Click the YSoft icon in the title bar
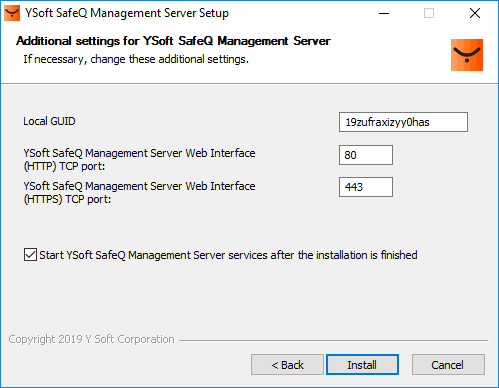This screenshot has width=499, height=388. pyautogui.click(x=12, y=13)
